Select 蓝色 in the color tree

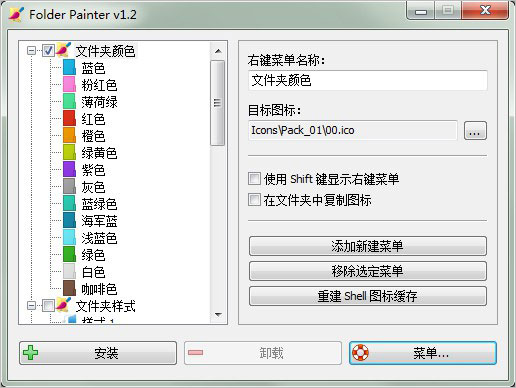[x=93, y=68]
